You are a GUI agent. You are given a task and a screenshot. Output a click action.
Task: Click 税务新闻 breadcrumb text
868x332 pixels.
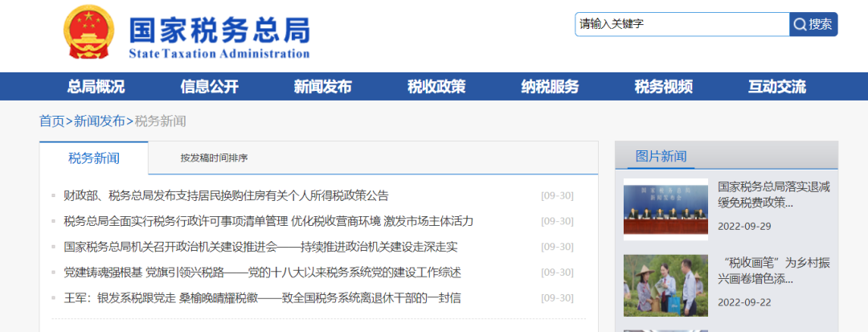coord(160,121)
